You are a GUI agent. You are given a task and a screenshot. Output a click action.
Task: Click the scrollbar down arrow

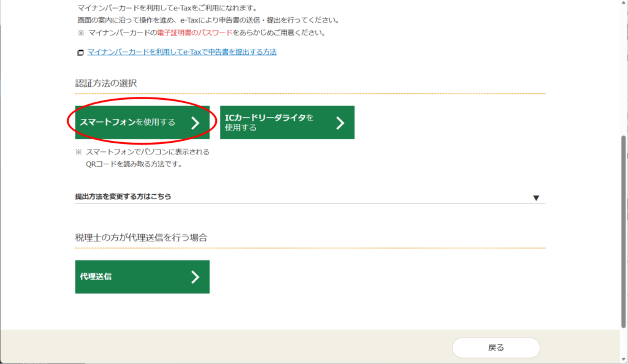pos(624,359)
